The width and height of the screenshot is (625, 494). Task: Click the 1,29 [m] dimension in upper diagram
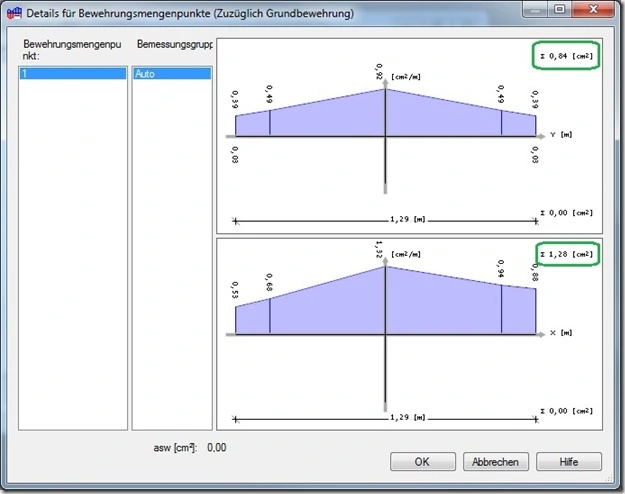point(407,219)
